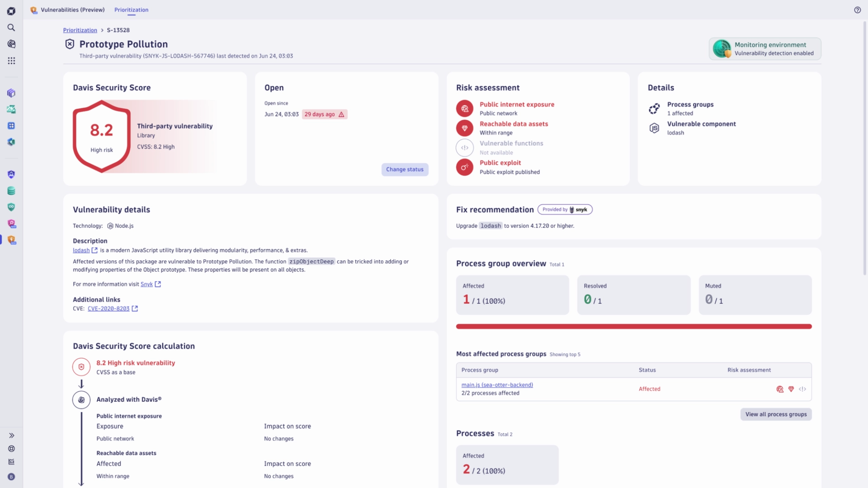The image size is (868, 488).
Task: Toggle the vulnerable functions availability indicator
Action: [465, 147]
